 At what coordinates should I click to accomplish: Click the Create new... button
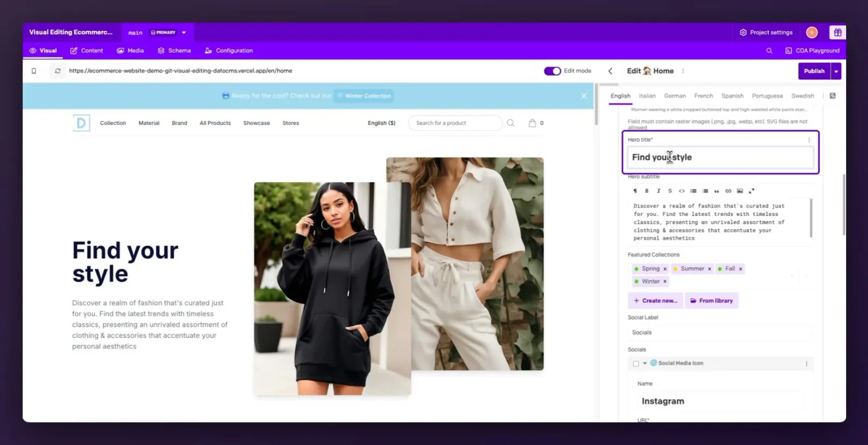655,301
